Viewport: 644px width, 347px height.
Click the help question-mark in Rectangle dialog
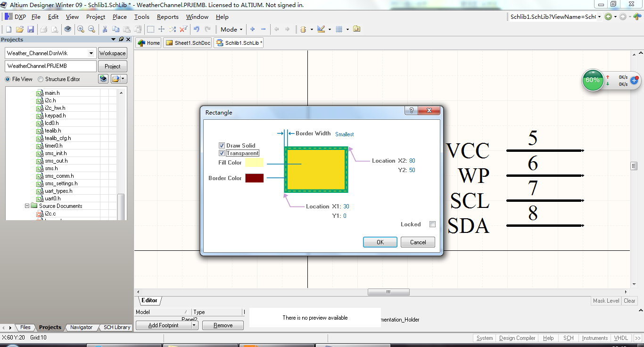pos(411,110)
